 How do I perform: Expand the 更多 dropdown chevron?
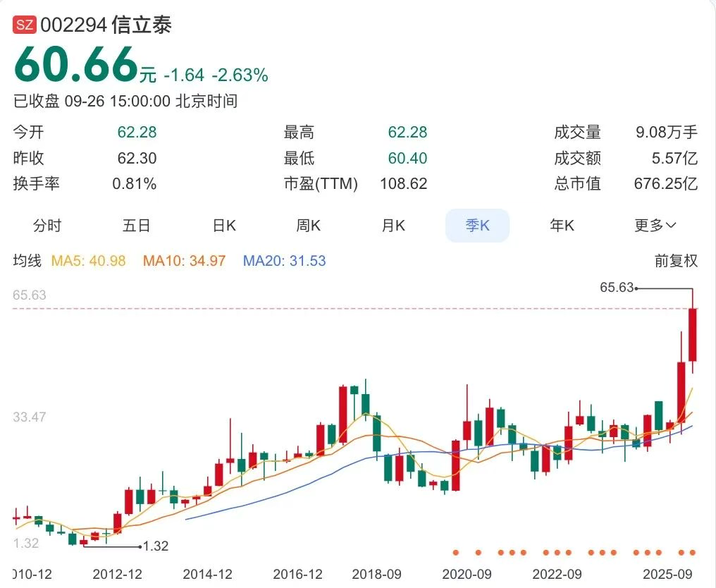(670, 226)
